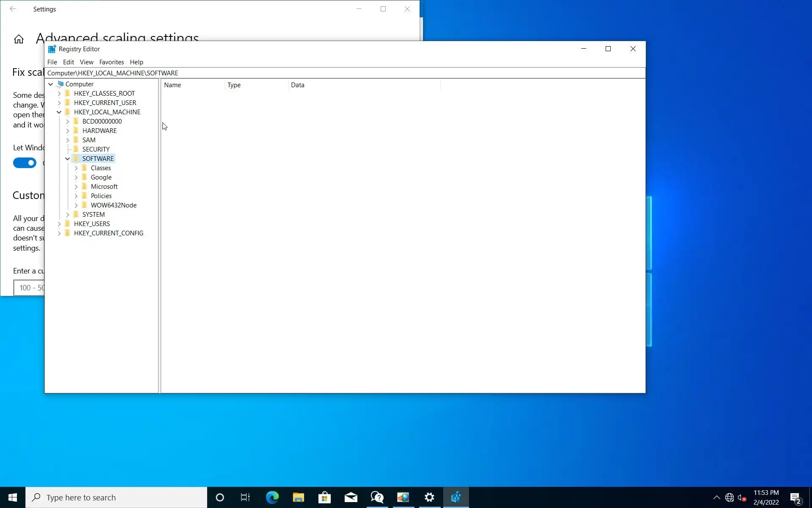
Task: Open Task View from the taskbar
Action: [245, 497]
